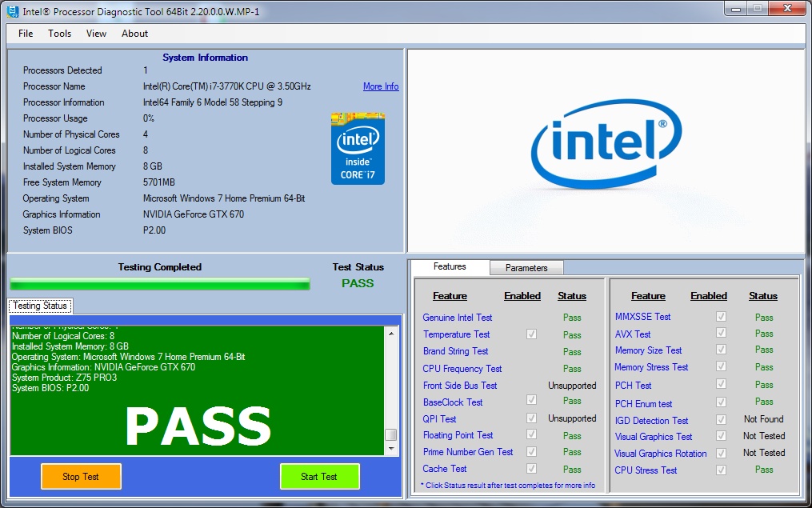This screenshot has width=812, height=508.
Task: Click the Intel Processor Diagnostic Tool title bar icon
Action: tap(13, 11)
